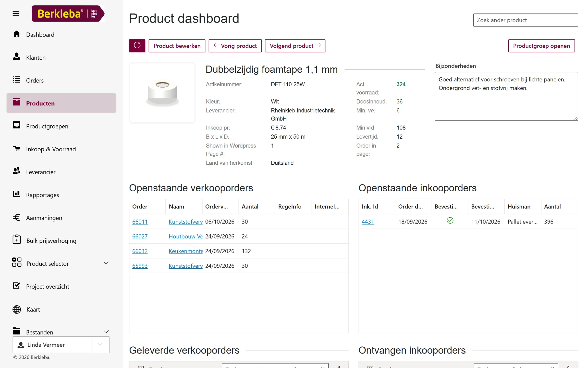The height and width of the screenshot is (368, 588).
Task: Click the Productgroepen inbox icon
Action: point(16,125)
